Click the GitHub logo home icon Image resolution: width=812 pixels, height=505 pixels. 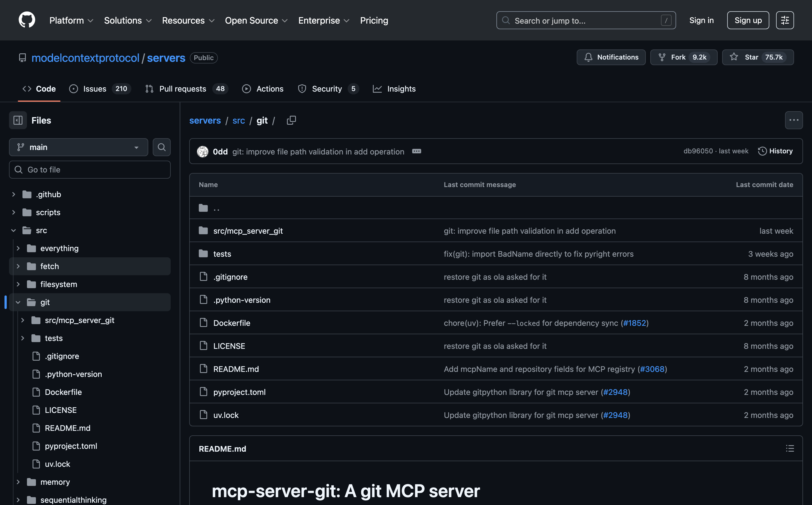point(27,20)
